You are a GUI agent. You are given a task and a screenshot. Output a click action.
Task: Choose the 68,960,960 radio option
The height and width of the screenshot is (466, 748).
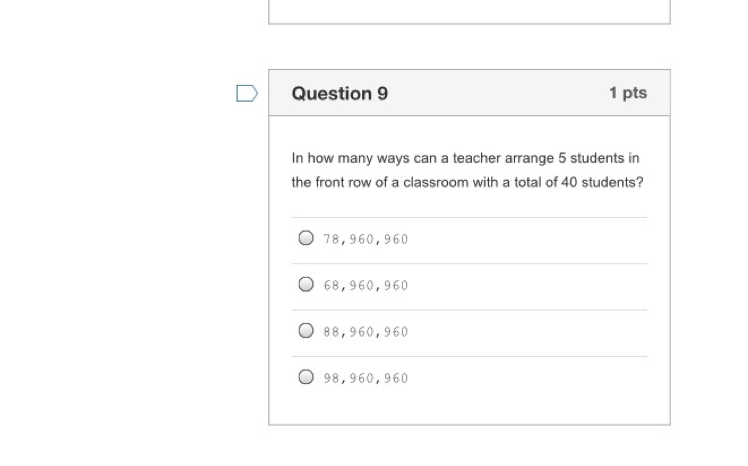tap(306, 285)
